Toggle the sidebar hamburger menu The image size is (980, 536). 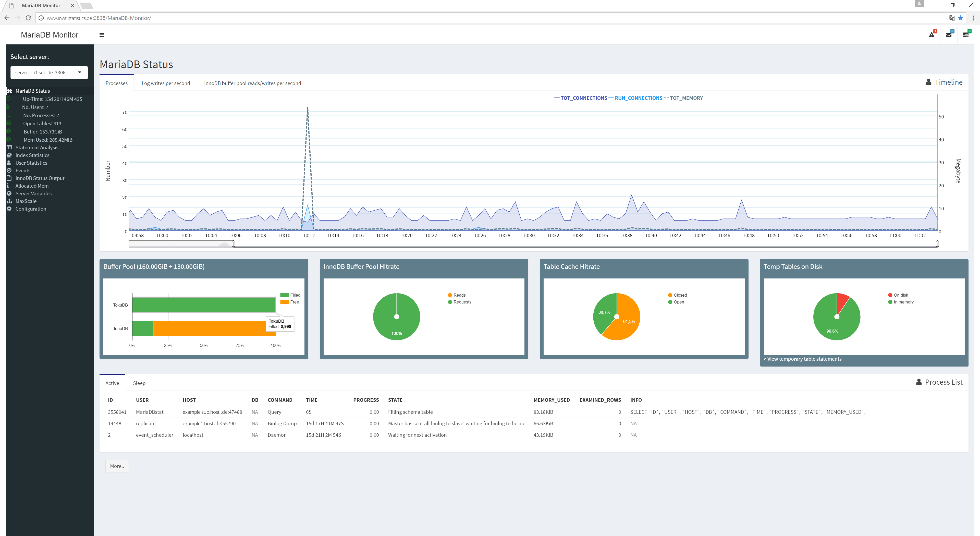102,35
